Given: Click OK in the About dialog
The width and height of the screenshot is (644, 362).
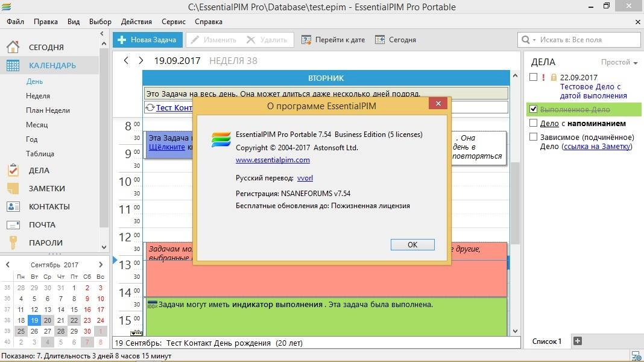Looking at the screenshot, I should point(412,244).
